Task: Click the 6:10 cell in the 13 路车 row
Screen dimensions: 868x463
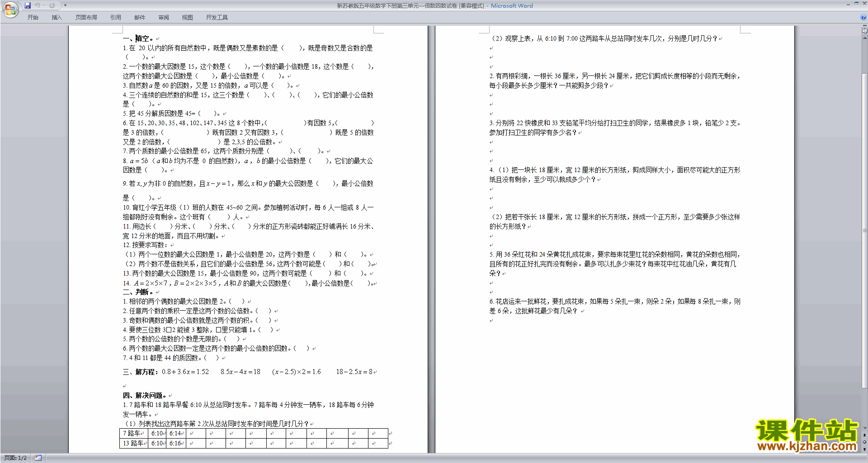Action: [158, 443]
